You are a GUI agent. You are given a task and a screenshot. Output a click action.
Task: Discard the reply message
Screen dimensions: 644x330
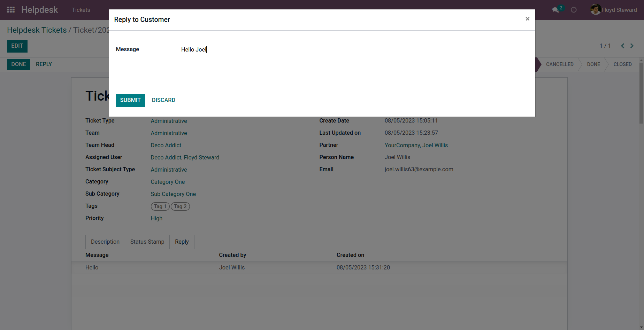pos(163,100)
